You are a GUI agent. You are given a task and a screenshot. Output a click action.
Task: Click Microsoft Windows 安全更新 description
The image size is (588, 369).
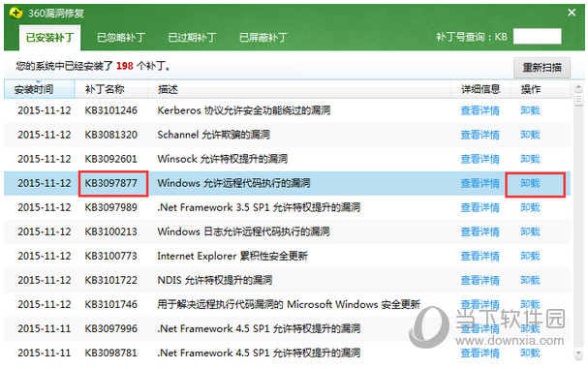289,304
